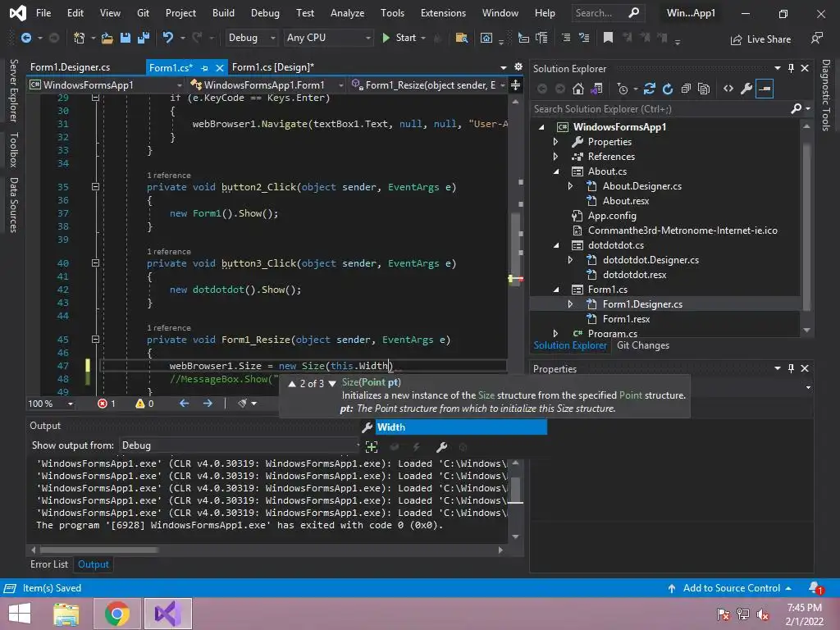Toggle a bookmark on current line
The height and width of the screenshot is (630, 840).
[x=608, y=38]
